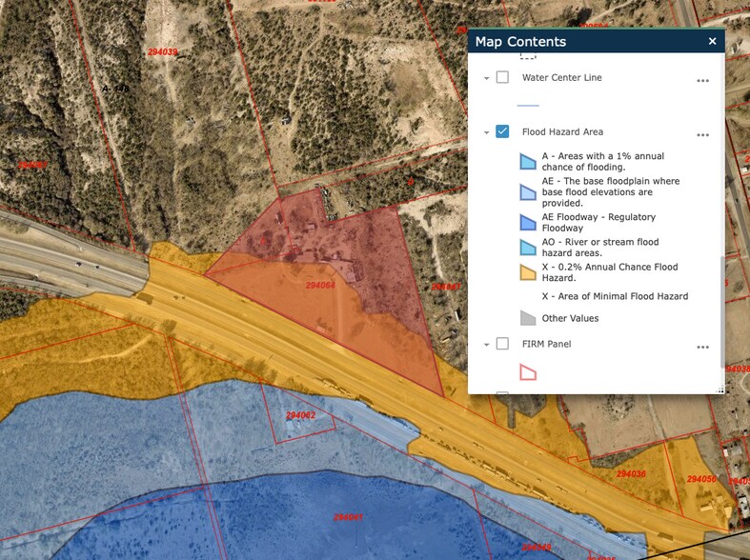Turn on the FIRM Panel layer checkbox
750x560 pixels.
502,344
